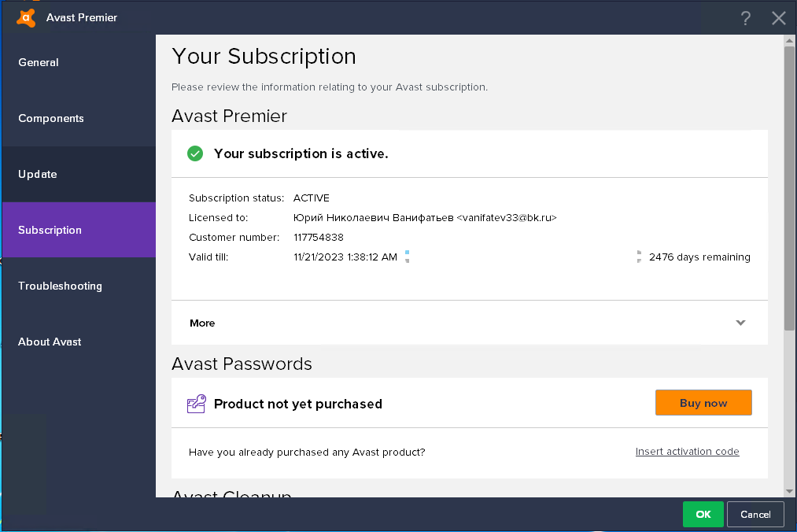Dismiss the dialog with Cancel

tap(755, 514)
